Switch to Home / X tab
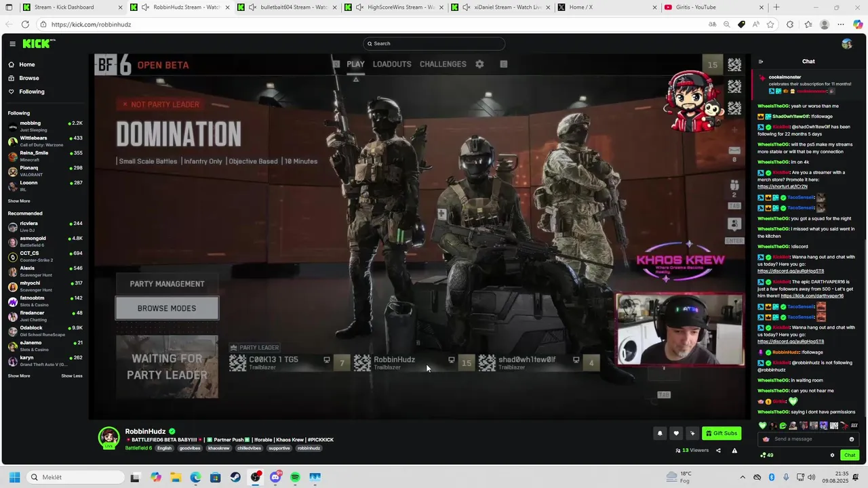 coord(608,7)
